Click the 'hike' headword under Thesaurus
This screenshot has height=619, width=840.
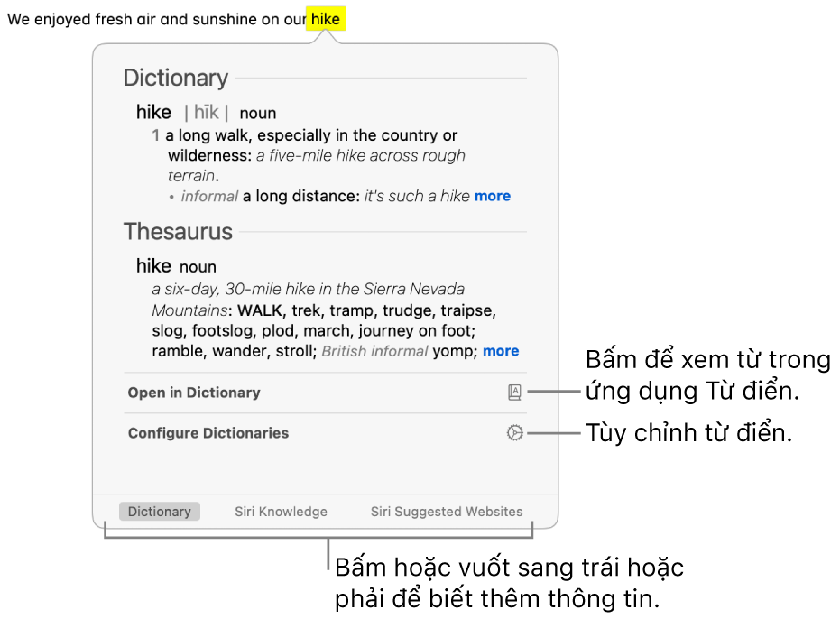(153, 266)
